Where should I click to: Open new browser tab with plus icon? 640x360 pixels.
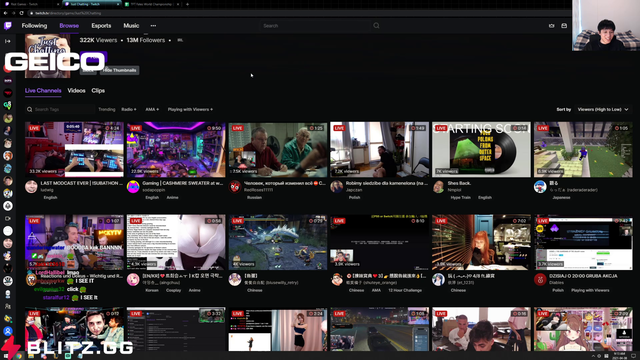point(187,4)
